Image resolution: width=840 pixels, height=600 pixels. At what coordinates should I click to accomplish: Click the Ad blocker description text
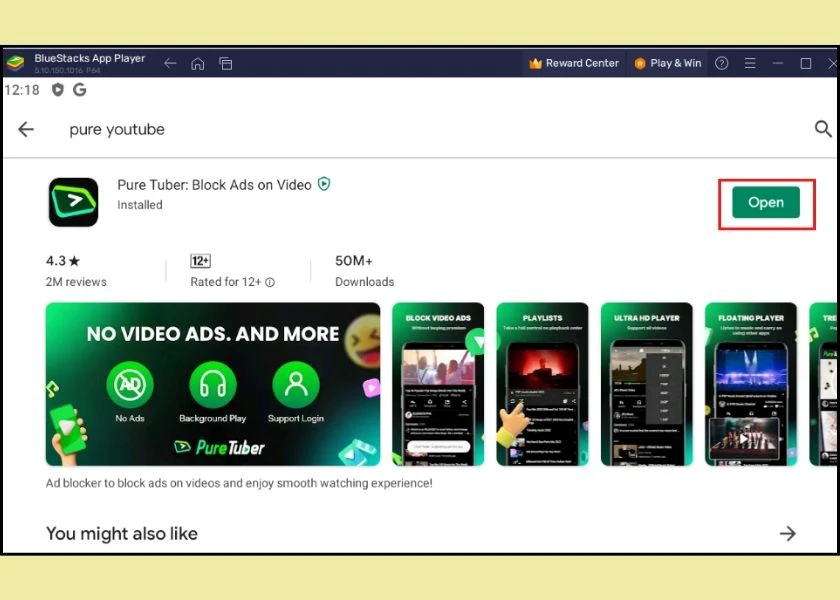(x=239, y=483)
